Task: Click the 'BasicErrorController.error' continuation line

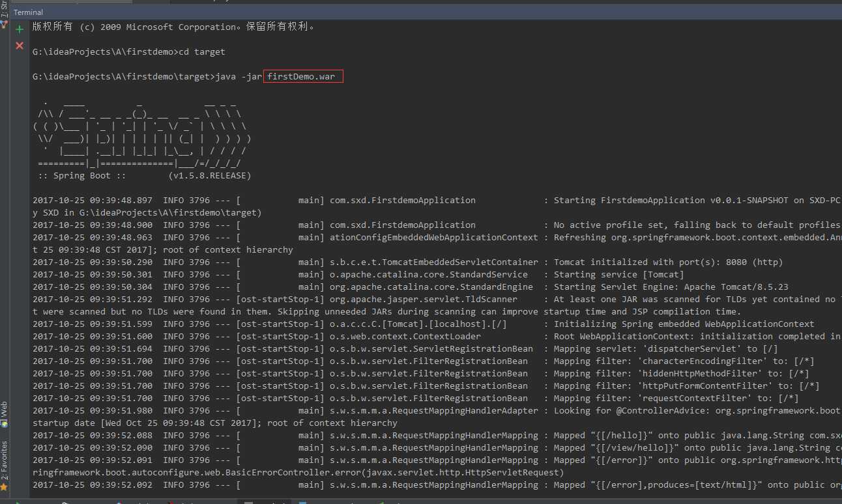Action: [x=298, y=473]
